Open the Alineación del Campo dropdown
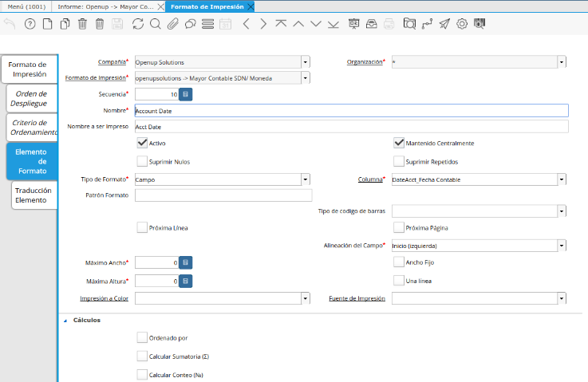This screenshot has height=382, width=588. [562, 245]
